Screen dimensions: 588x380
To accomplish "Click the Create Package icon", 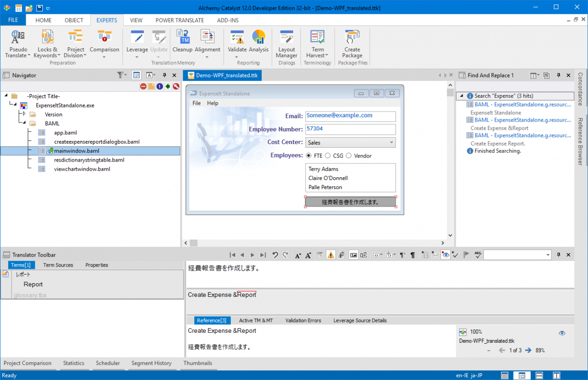I will [352, 38].
